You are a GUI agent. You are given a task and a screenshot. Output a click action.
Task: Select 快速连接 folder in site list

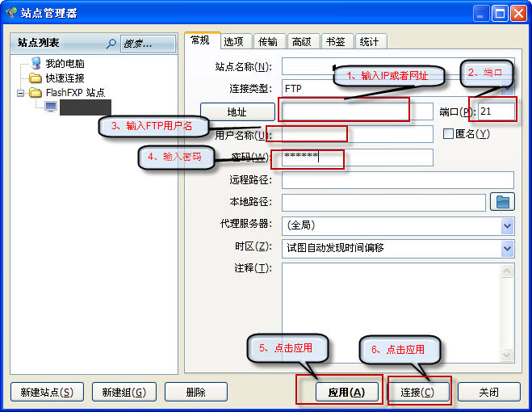(x=36, y=78)
